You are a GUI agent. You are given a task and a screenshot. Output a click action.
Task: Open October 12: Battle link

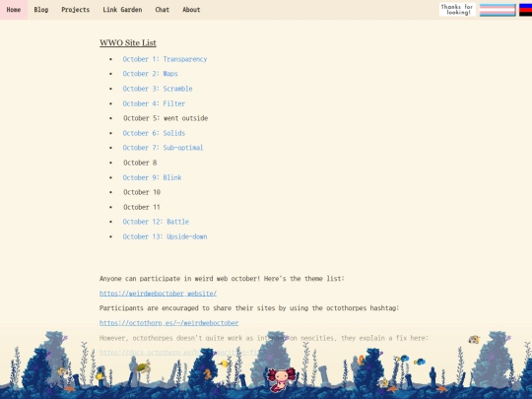(x=156, y=222)
